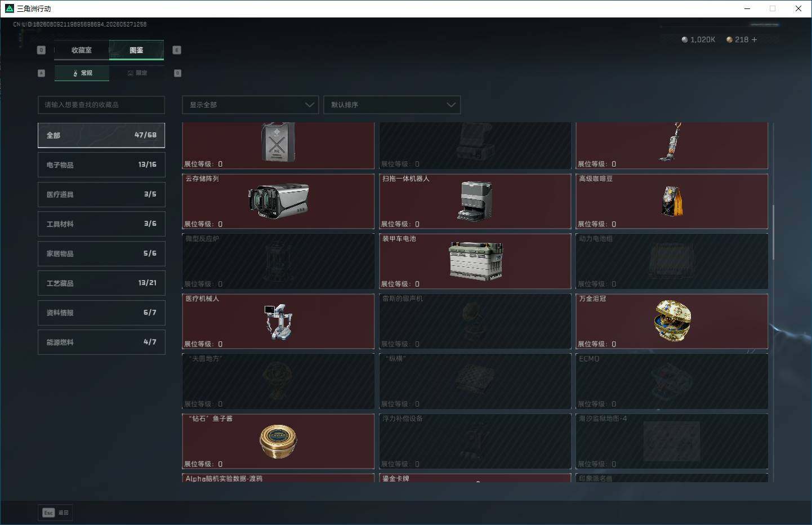Viewport: 812px width, 525px height.
Task: Open the 万金泪冠 jeweled crown item
Action: [x=672, y=321]
